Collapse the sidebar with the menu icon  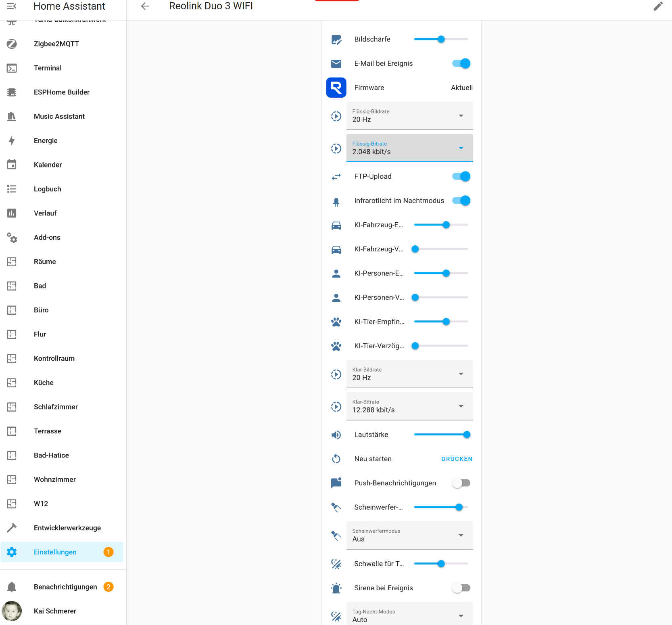(12, 6)
